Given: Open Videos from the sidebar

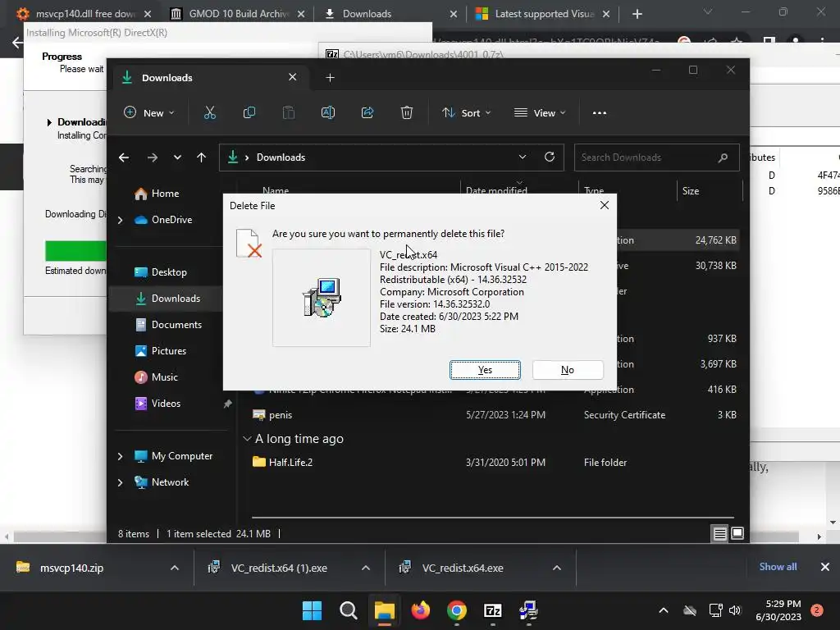Looking at the screenshot, I should pos(166,404).
